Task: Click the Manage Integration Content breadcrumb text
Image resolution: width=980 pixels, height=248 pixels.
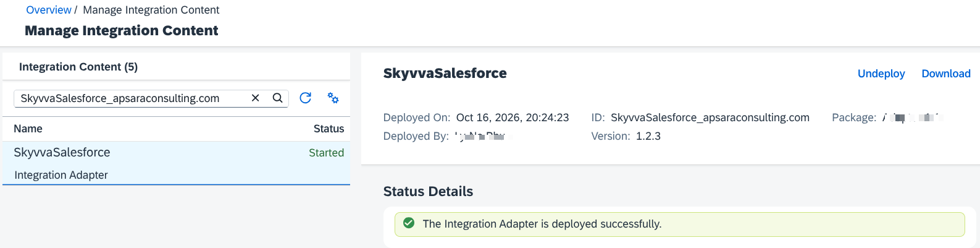Action: 151,10
